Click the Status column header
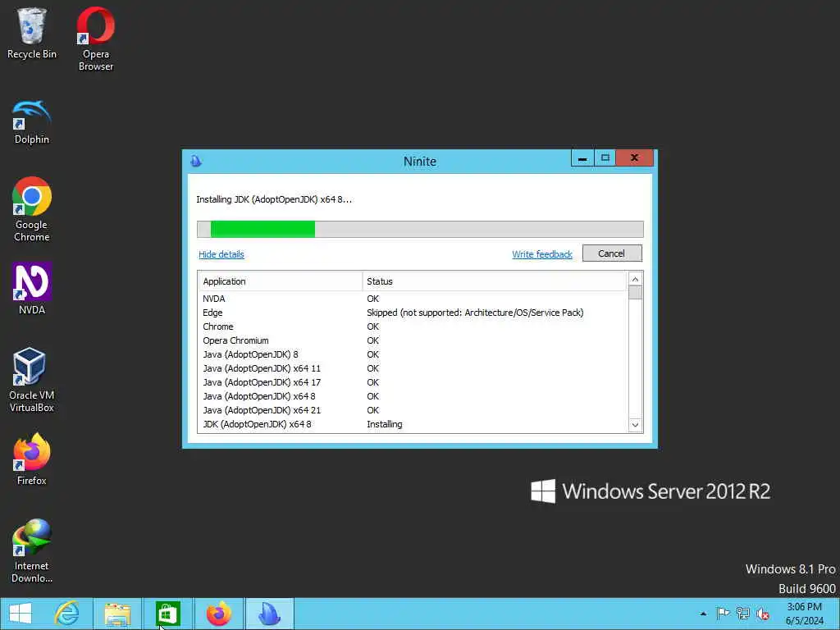Viewport: 840px width, 630px height. pyautogui.click(x=495, y=281)
